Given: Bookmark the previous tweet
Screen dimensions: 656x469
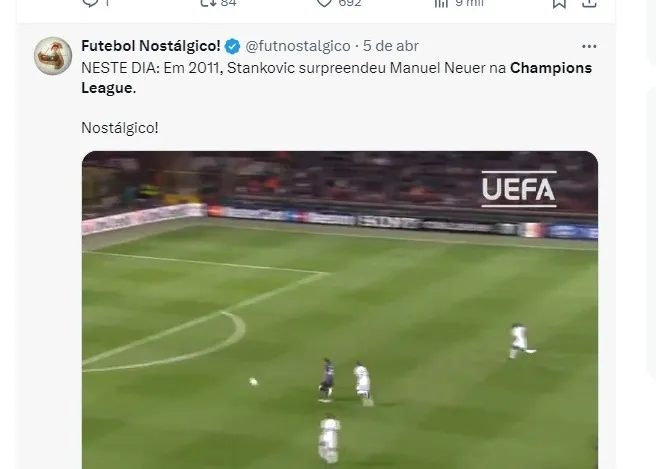Looking at the screenshot, I should pos(559,3).
